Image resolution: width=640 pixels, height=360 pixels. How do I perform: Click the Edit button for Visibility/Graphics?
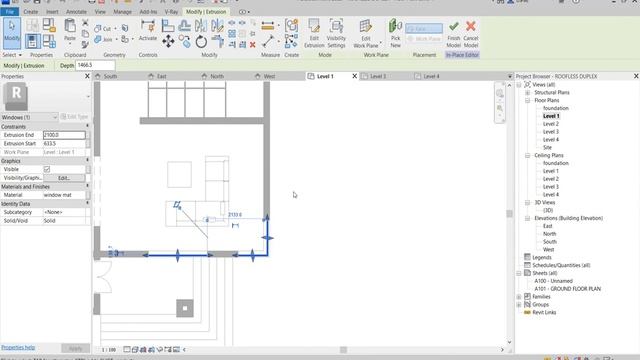click(64, 178)
